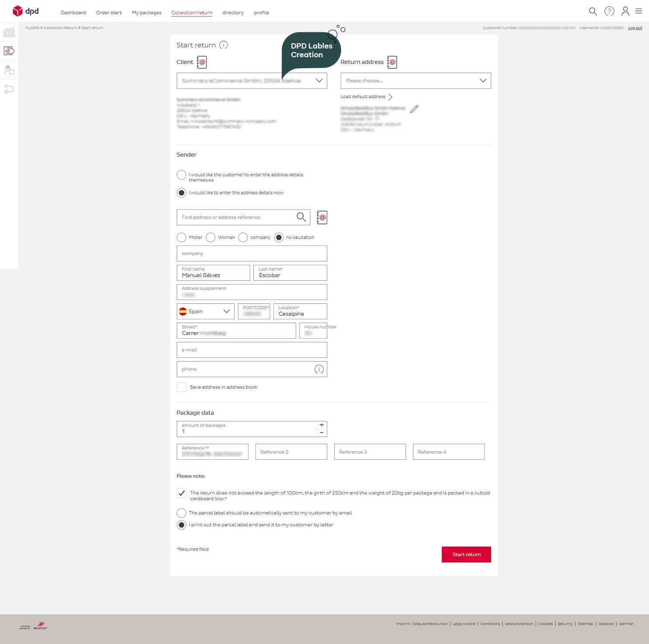Screen dimensions: 649x644
Task: Expand the Client dropdown
Action: [319, 81]
